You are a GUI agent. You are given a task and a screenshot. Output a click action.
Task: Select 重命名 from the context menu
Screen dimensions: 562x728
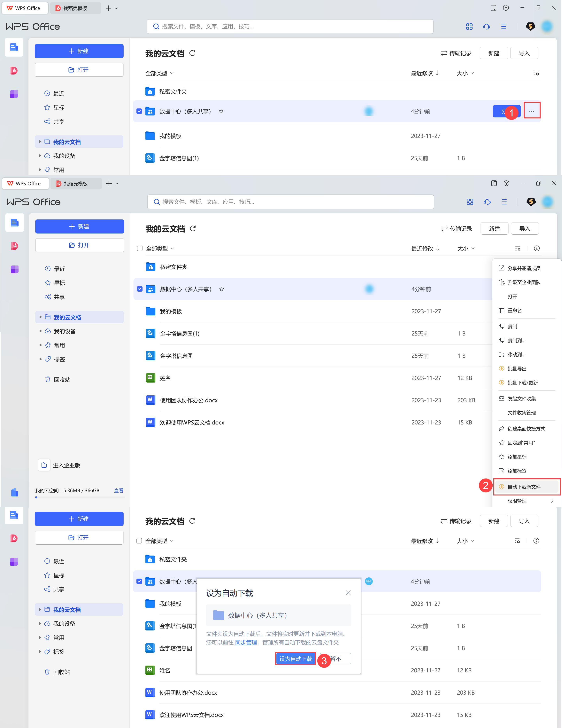point(514,310)
